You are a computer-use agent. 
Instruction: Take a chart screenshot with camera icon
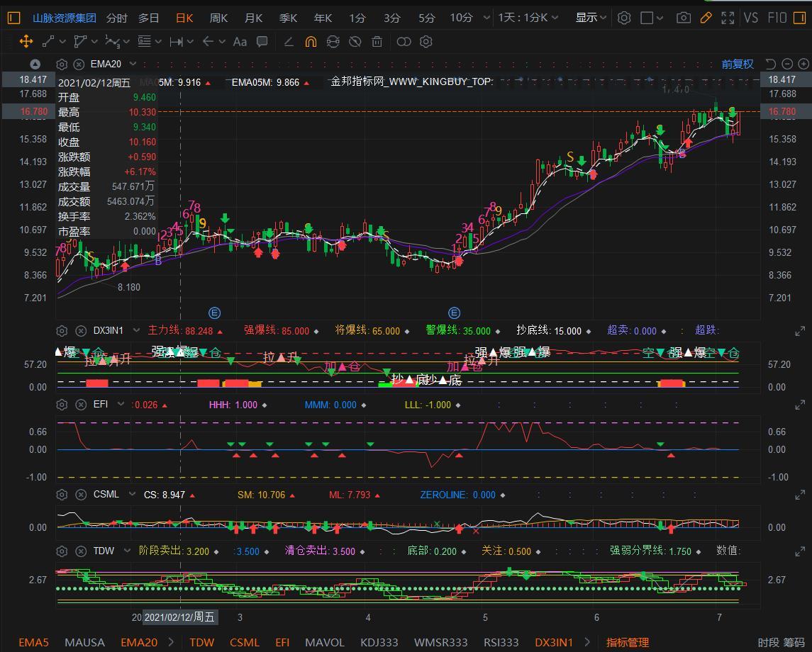click(684, 18)
